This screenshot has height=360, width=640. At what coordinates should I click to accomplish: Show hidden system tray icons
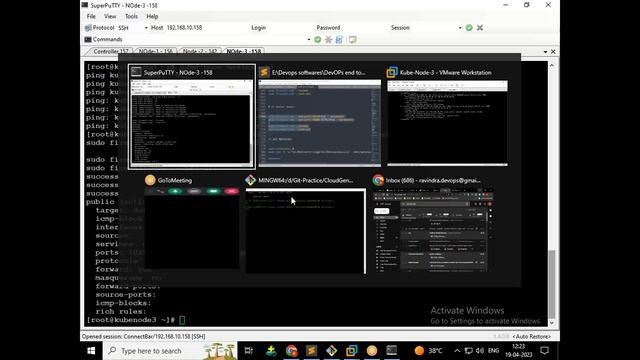(x=457, y=351)
